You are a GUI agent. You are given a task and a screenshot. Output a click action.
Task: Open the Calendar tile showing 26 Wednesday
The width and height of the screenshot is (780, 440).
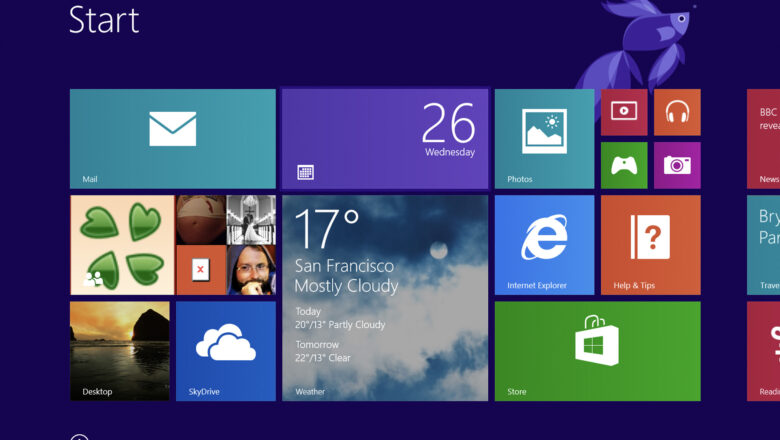(385, 138)
